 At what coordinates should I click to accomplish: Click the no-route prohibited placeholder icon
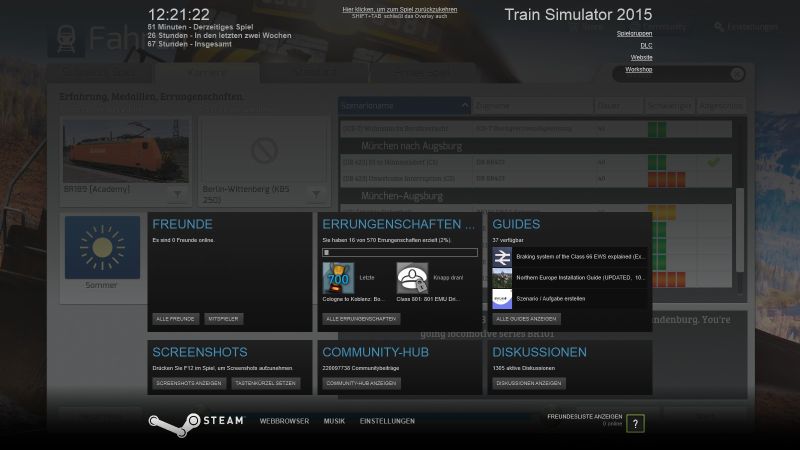click(264, 151)
